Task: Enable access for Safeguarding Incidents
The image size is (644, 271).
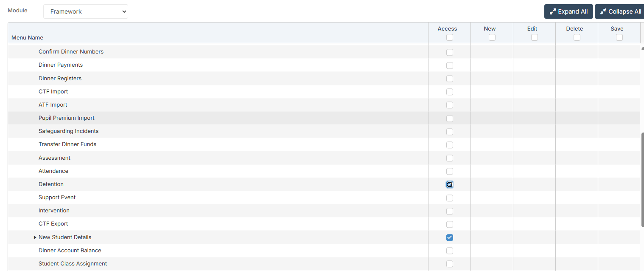Action: [x=449, y=132]
